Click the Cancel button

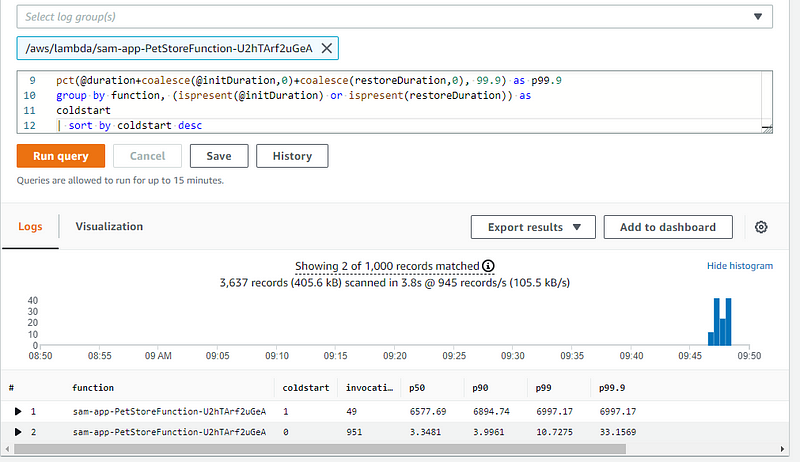147,156
